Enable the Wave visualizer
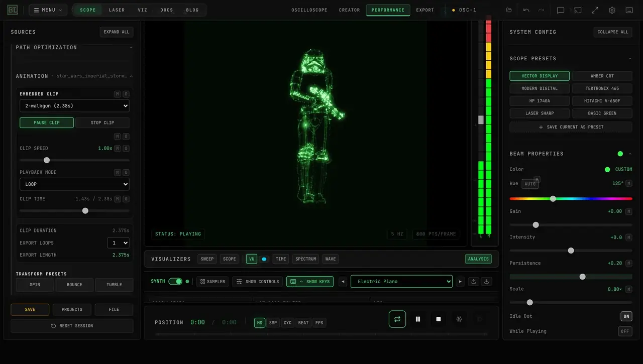This screenshot has width=643, height=364. pos(331,259)
